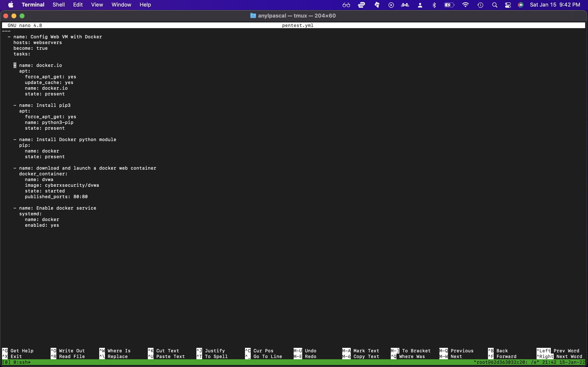Click the date and time display
588x367 pixels.
tap(555, 5)
